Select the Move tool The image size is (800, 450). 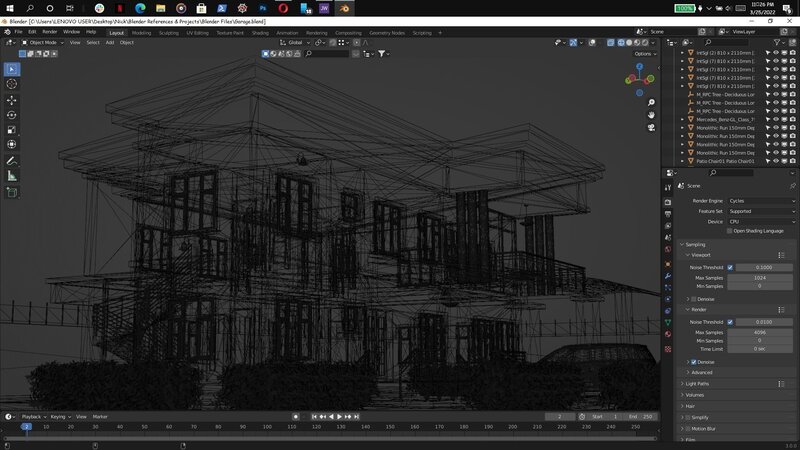12,100
